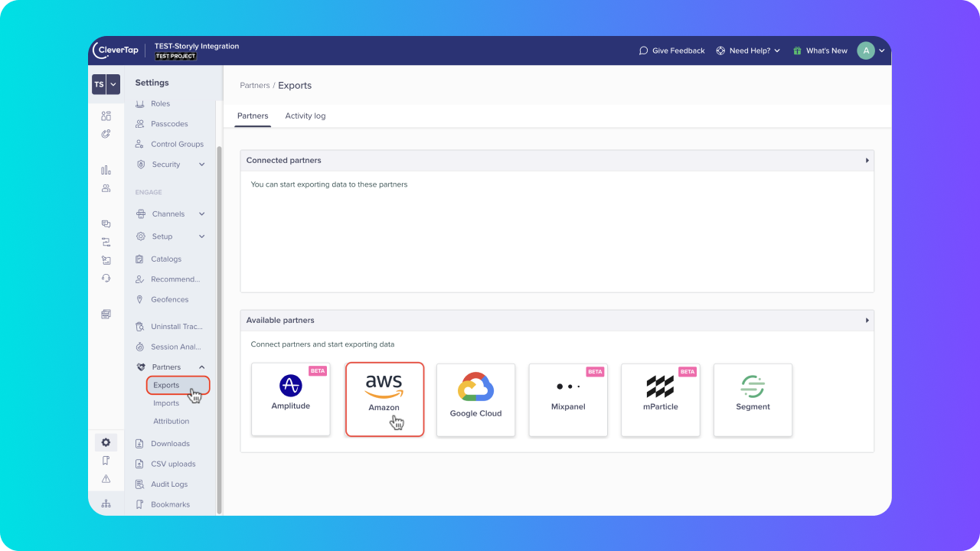
Task: Collapse the Partners section chevron
Action: 202,367
